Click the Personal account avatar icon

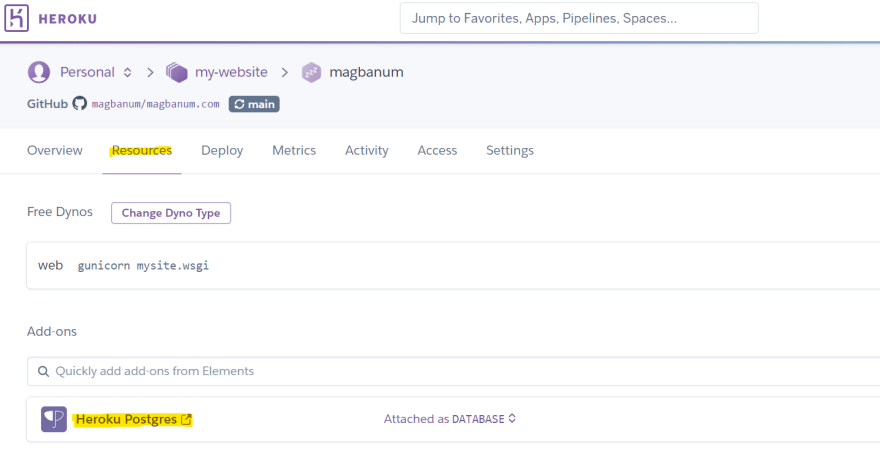(39, 72)
